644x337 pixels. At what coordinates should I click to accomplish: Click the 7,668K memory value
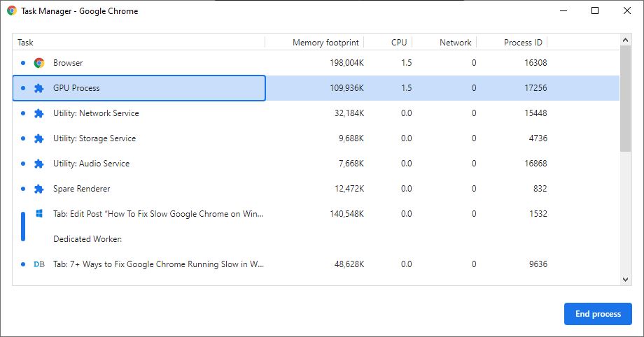(351, 164)
